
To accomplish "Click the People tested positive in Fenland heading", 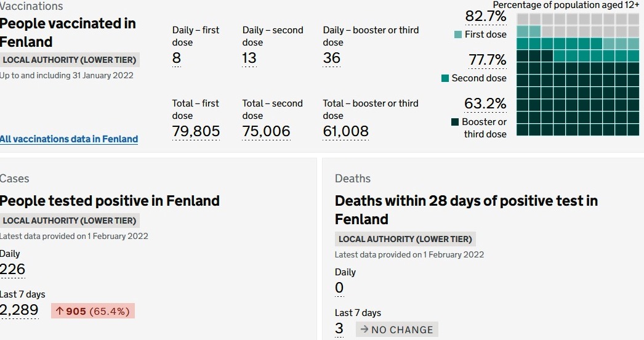I will [110, 201].
